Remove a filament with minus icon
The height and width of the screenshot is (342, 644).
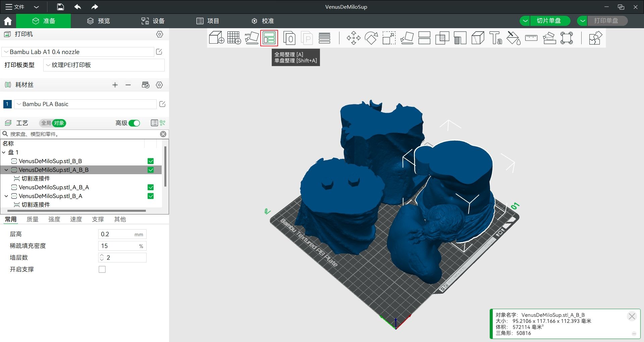coord(128,85)
